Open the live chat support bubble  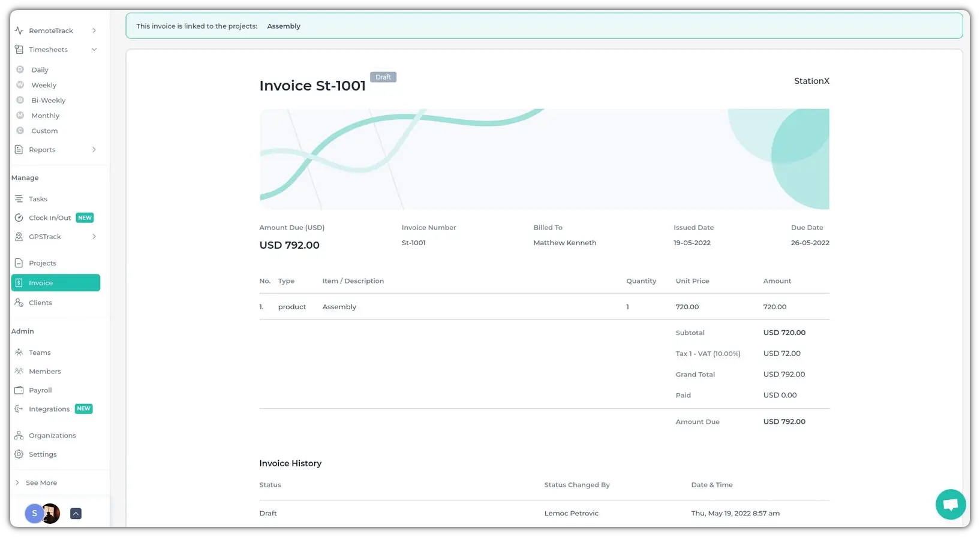tap(950, 505)
